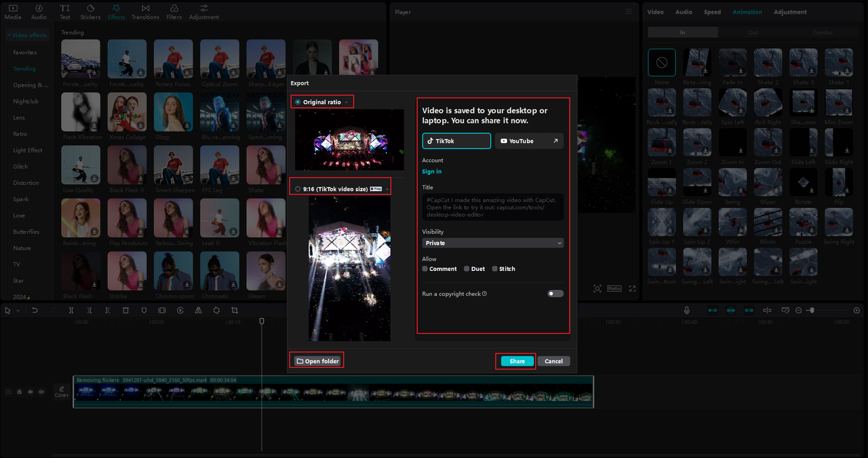This screenshot has width=868, height=458.
Task: Click the microphone record voiceover icon
Action: tap(687, 310)
